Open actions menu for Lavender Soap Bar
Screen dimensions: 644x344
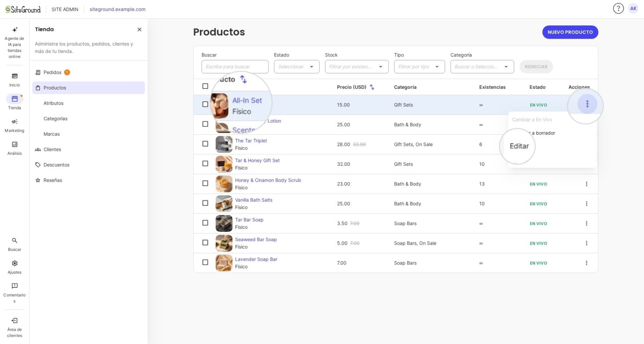[x=586, y=263]
